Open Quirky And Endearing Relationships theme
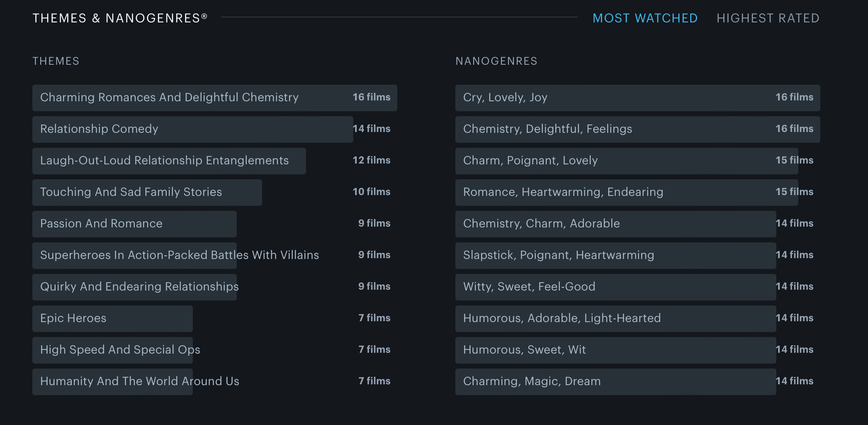The height and width of the screenshot is (425, 868). (139, 287)
